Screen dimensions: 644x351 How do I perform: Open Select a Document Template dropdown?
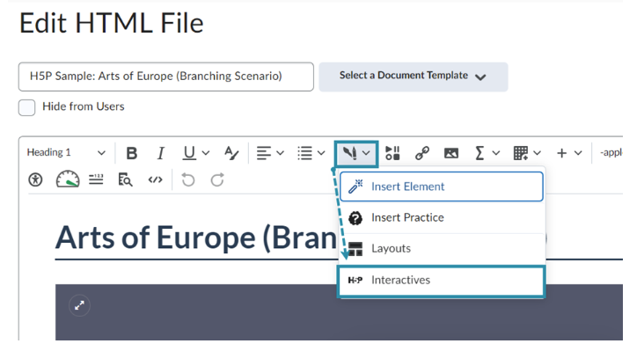[x=413, y=77]
